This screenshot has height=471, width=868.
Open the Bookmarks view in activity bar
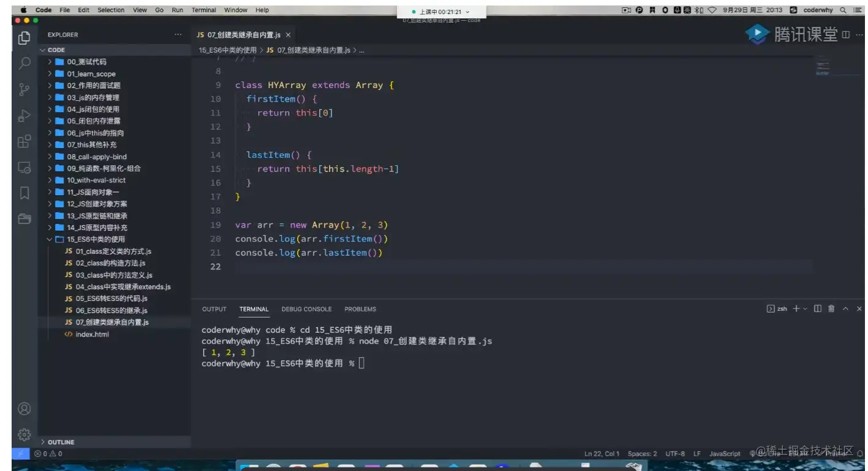pyautogui.click(x=24, y=193)
